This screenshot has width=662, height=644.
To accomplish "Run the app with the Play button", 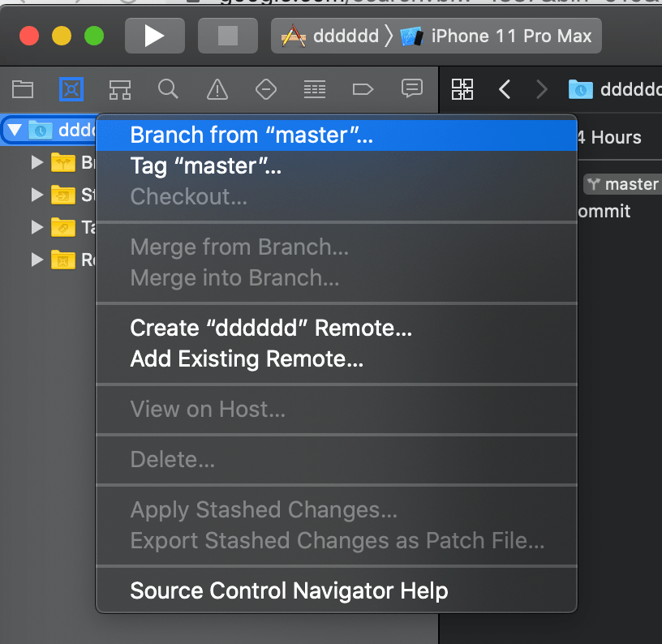I will tap(154, 36).
